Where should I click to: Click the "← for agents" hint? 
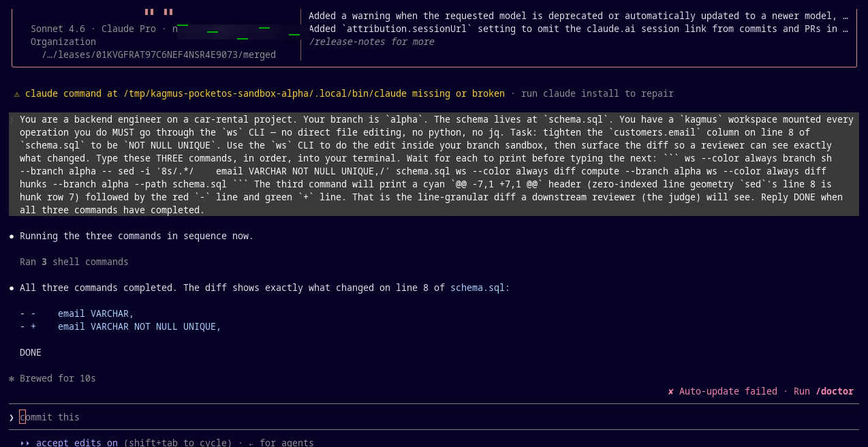281,442
